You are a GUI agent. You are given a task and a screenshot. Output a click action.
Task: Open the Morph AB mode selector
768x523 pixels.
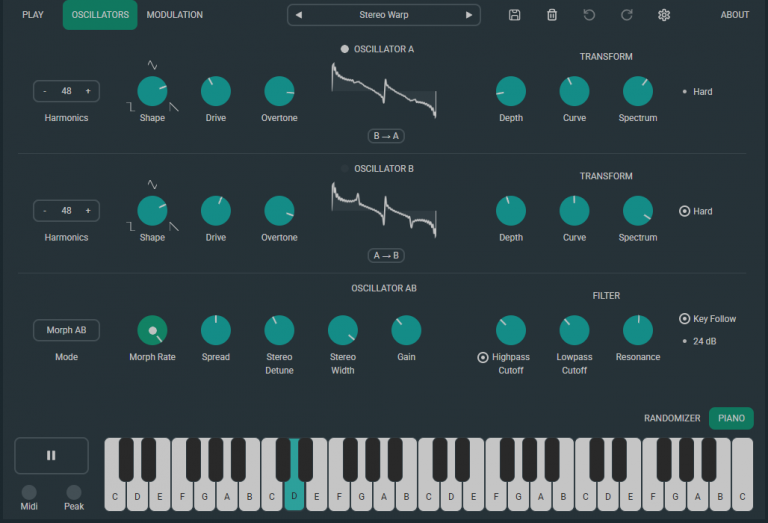66,330
